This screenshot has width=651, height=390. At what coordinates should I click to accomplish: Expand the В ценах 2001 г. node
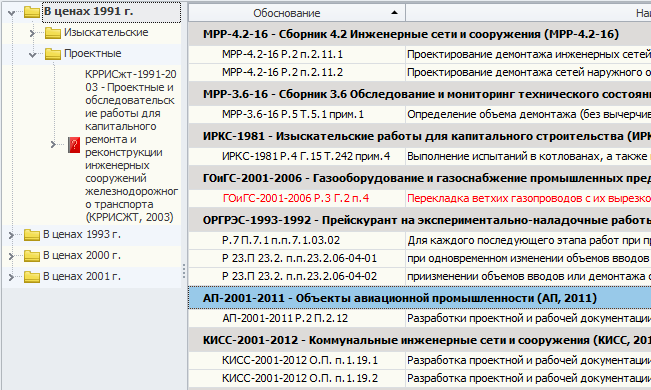(11, 277)
